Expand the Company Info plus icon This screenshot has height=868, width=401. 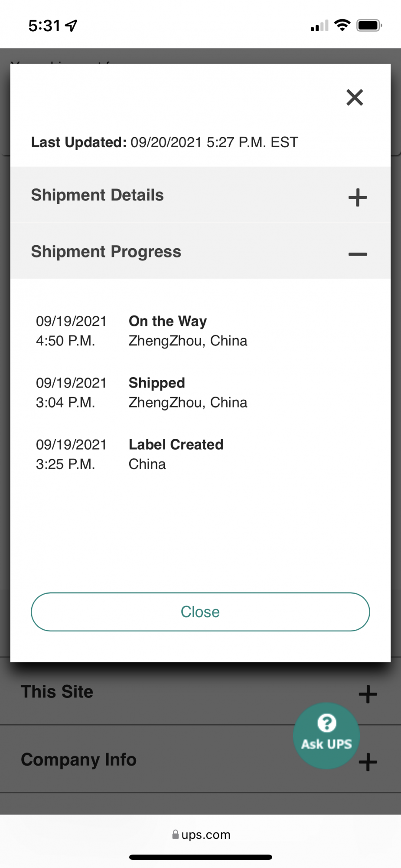368,762
